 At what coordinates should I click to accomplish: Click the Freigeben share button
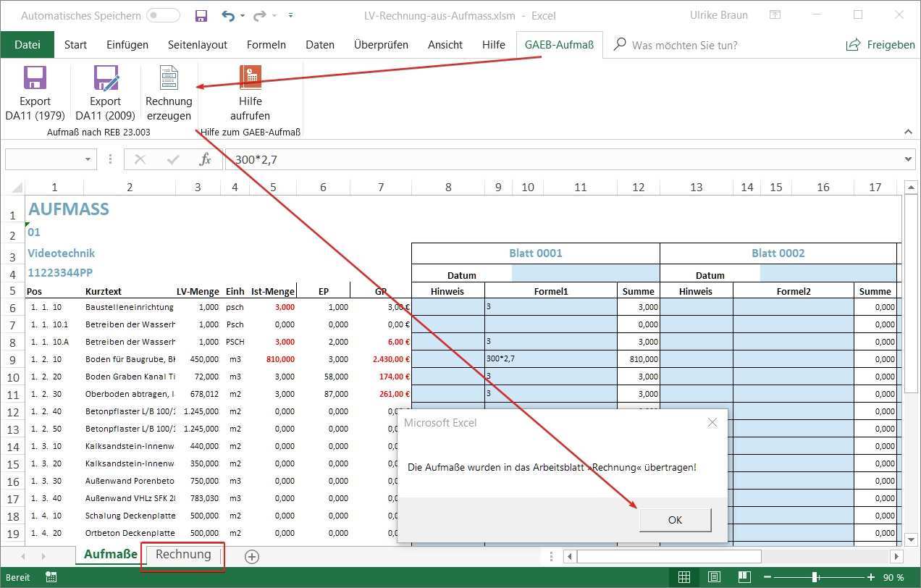tap(880, 45)
